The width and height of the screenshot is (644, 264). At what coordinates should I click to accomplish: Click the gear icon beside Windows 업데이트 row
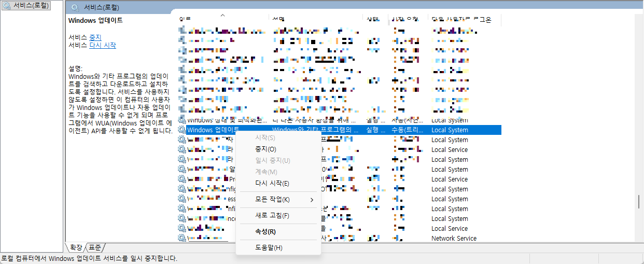pos(181,130)
